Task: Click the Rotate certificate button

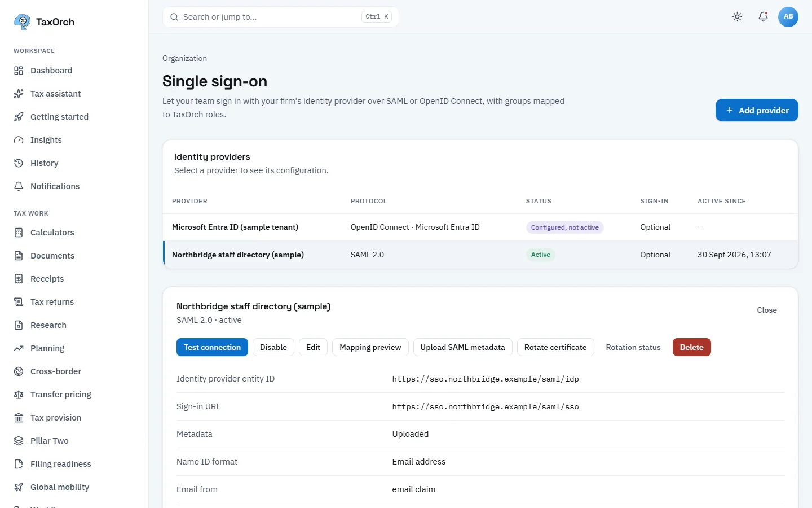Action: coord(555,347)
